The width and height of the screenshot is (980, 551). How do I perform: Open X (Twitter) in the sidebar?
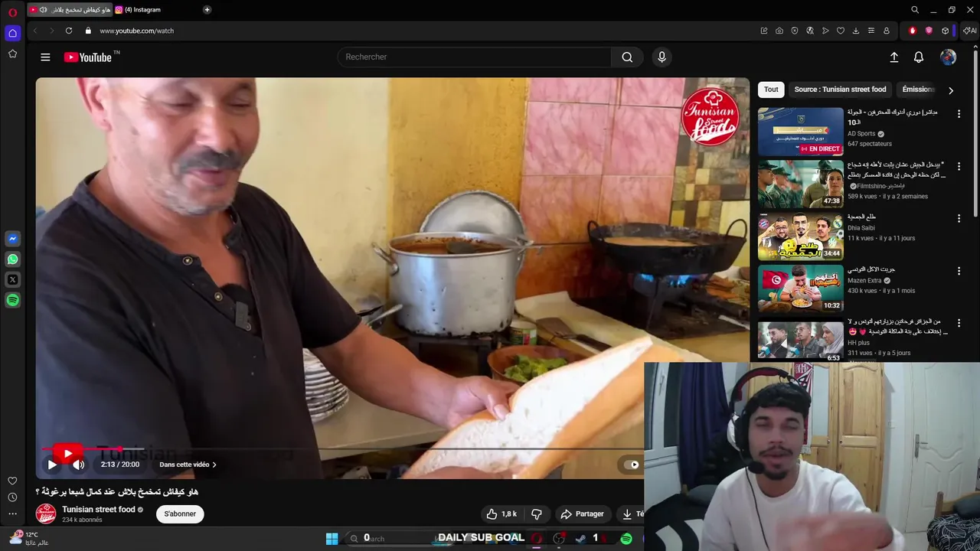tap(12, 280)
